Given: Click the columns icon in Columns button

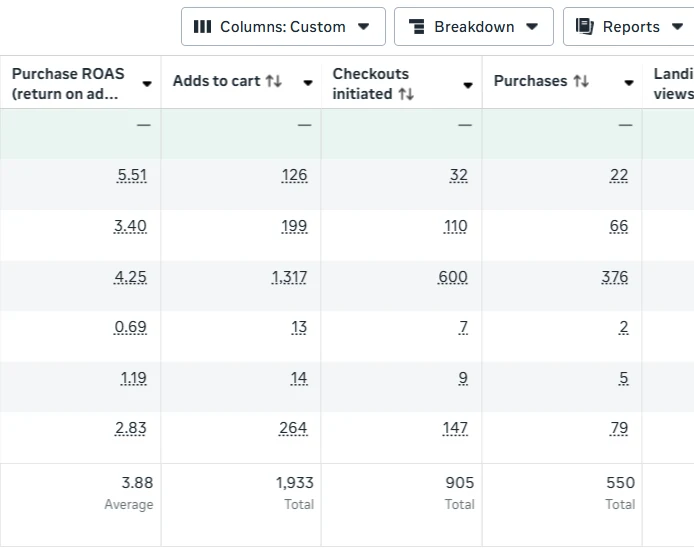Looking at the screenshot, I should (202, 27).
